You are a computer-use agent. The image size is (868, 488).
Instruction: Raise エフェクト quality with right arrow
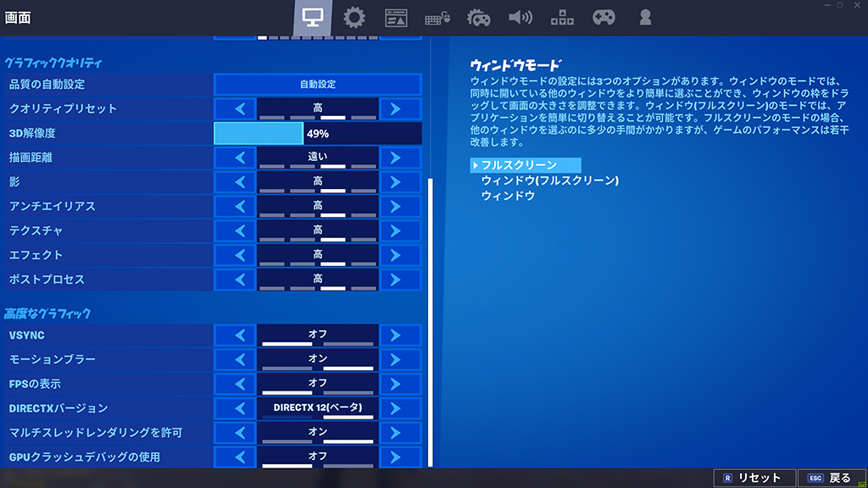click(400, 255)
